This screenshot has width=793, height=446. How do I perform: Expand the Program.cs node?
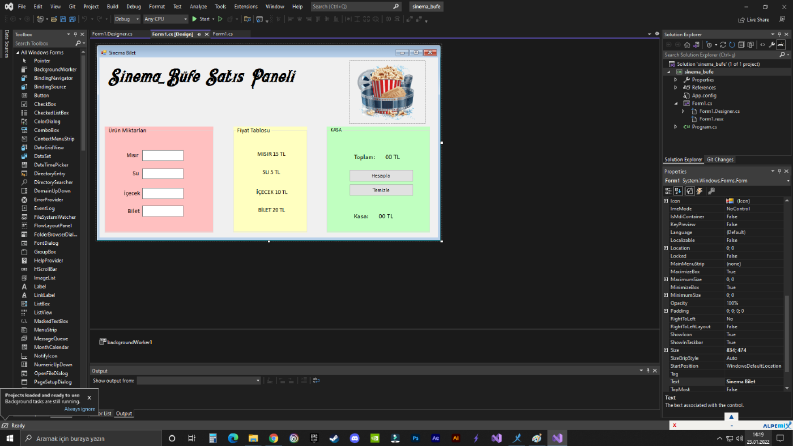tap(676, 127)
